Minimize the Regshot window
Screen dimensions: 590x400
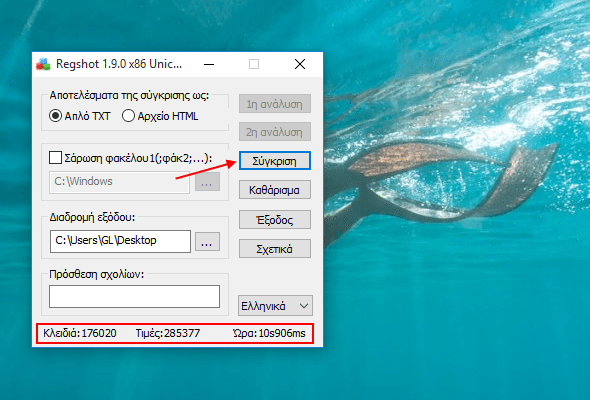(209, 65)
